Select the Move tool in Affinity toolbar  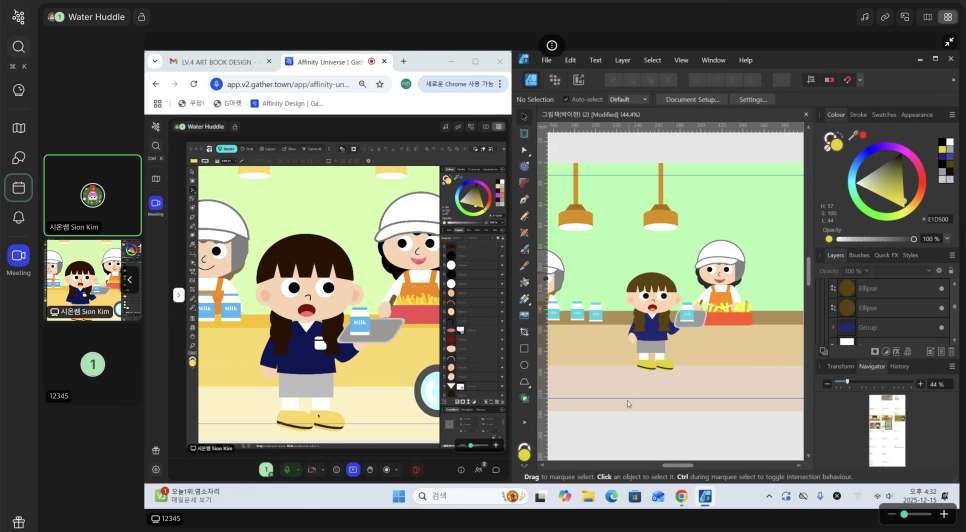tap(524, 116)
